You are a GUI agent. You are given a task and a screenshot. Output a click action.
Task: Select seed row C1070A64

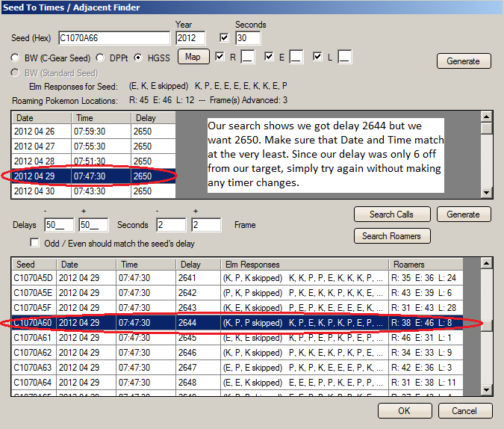pos(237,383)
